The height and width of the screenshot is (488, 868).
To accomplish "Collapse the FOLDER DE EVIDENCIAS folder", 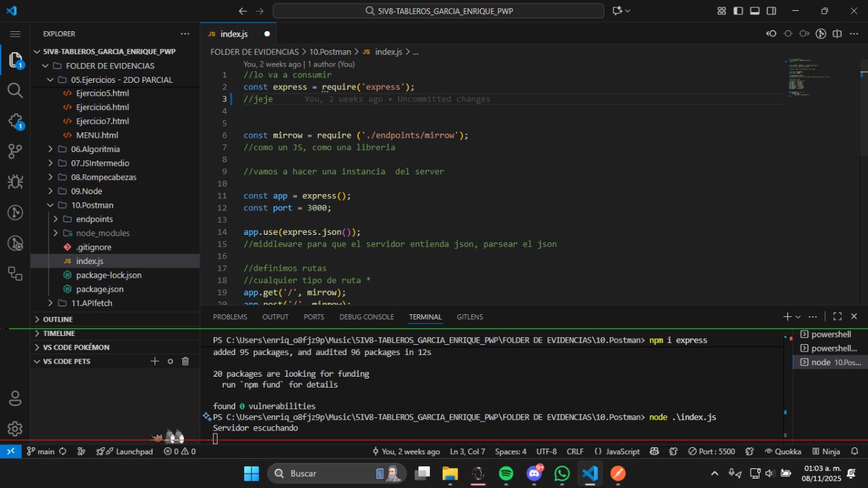I will [x=45, y=65].
